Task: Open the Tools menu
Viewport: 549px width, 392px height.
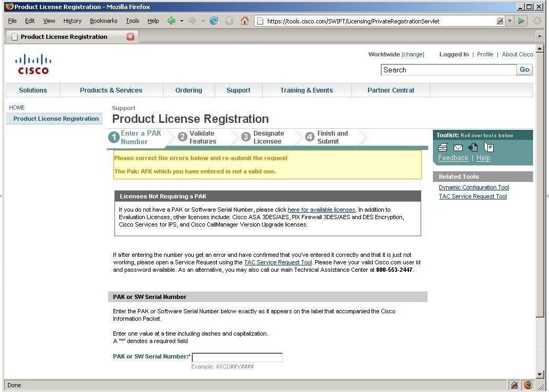Action: click(133, 21)
